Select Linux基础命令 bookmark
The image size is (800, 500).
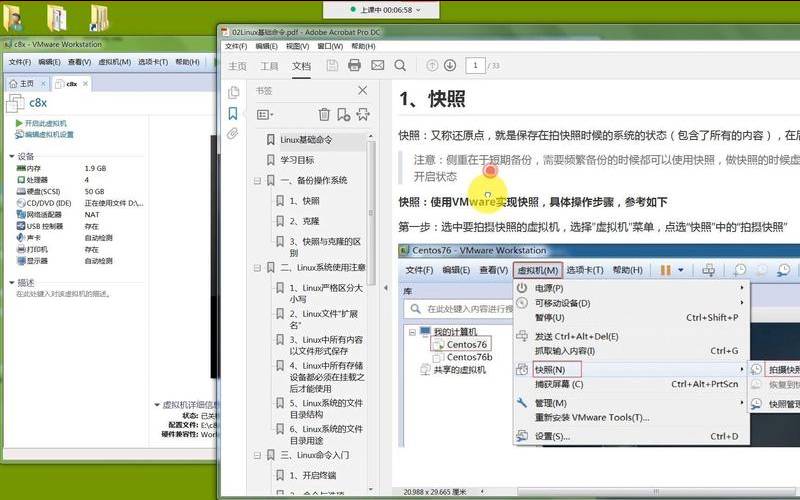306,139
